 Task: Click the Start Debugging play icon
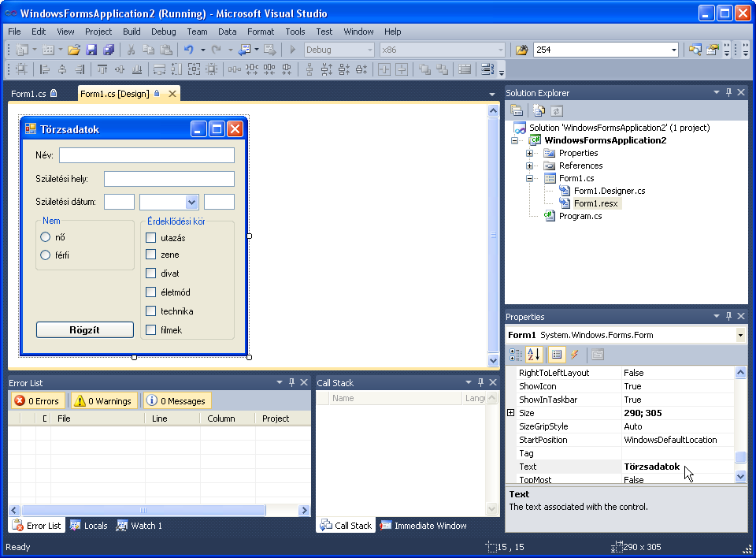(x=292, y=50)
